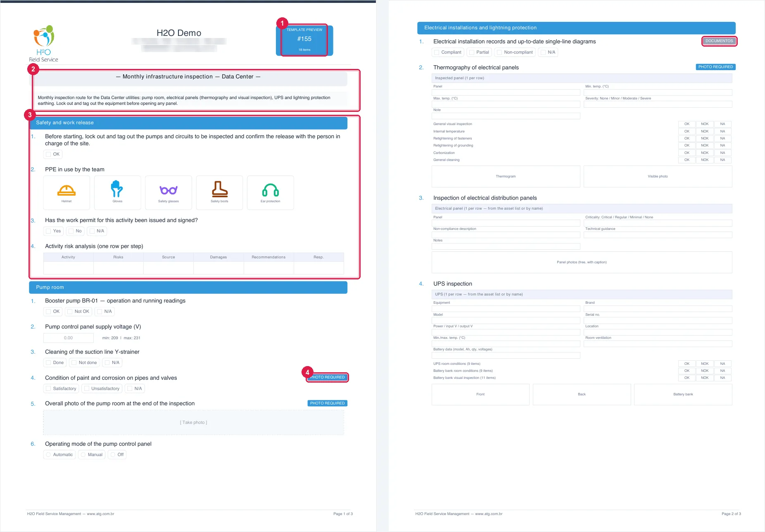
Task: Click PHOTO REQUIRED badge for thermography
Action: tap(715, 67)
